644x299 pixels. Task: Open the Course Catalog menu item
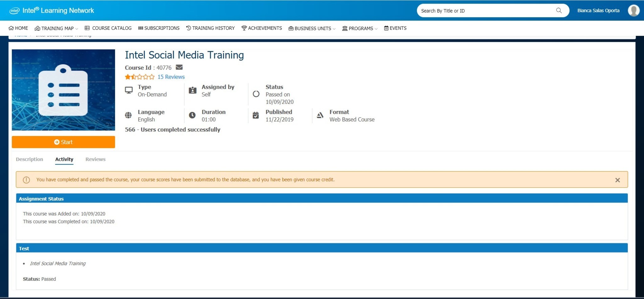[x=108, y=28]
